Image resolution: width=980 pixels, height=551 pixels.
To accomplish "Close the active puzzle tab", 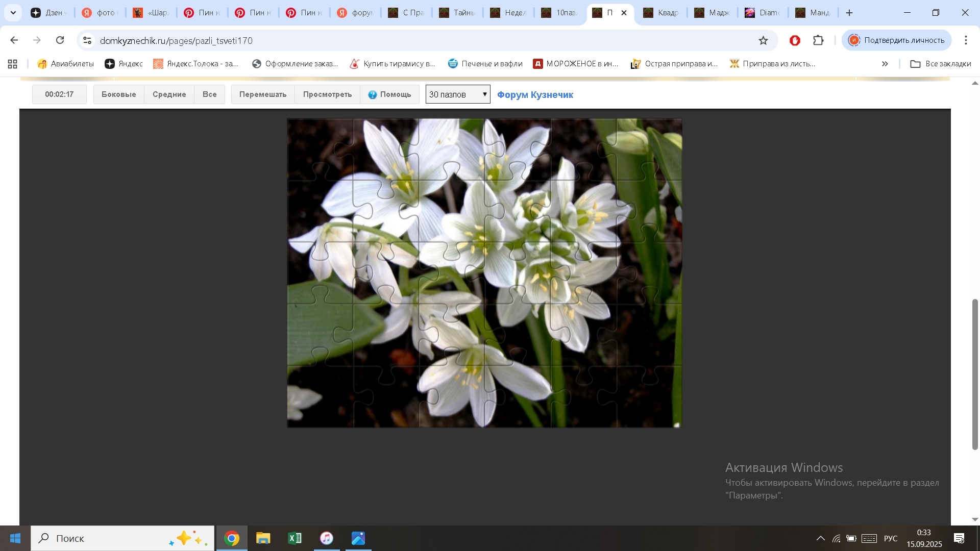I will (x=624, y=13).
